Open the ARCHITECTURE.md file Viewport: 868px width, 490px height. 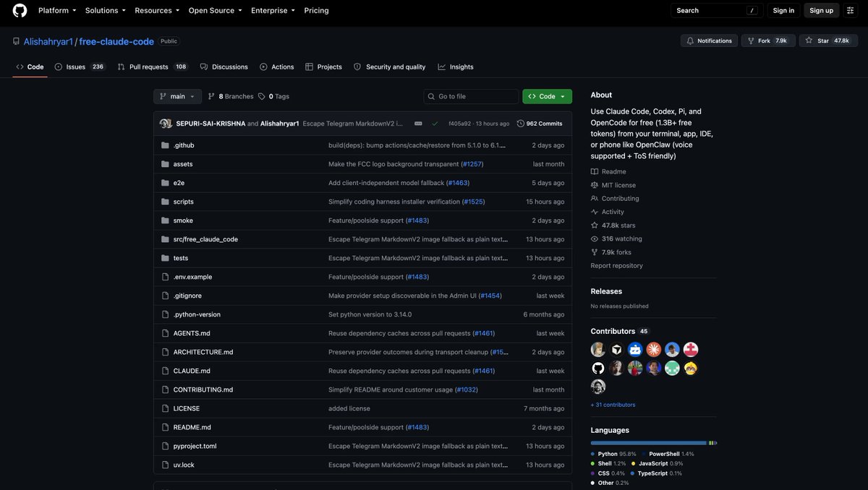(x=203, y=352)
